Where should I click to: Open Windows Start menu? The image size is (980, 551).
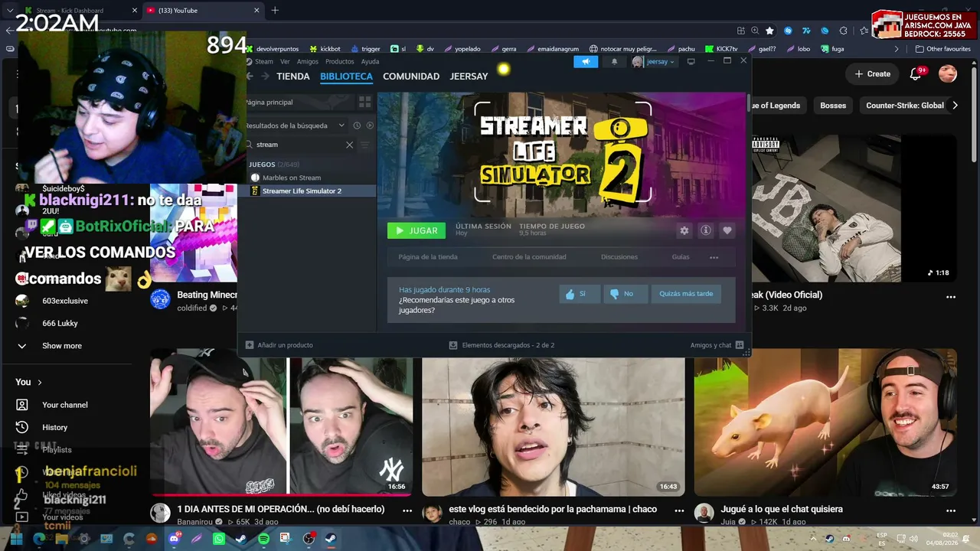(x=16, y=539)
